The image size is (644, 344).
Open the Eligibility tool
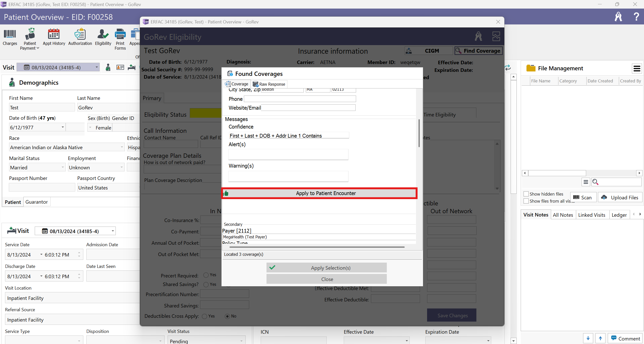(103, 37)
